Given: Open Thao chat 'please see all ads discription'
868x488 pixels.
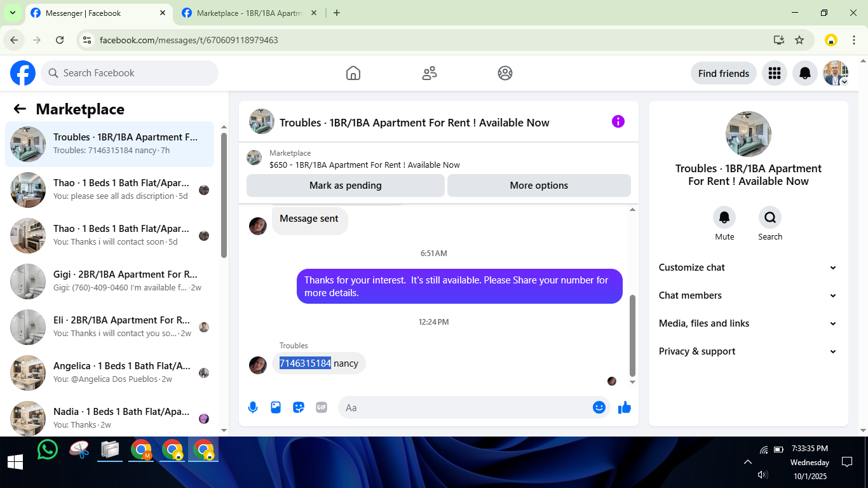Looking at the screenshot, I should coord(110,190).
